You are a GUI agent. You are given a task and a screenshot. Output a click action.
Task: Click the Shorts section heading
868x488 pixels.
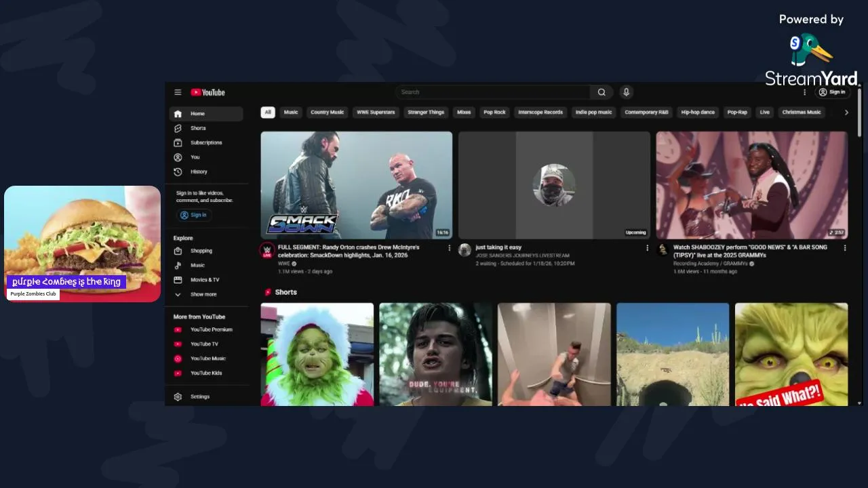285,292
